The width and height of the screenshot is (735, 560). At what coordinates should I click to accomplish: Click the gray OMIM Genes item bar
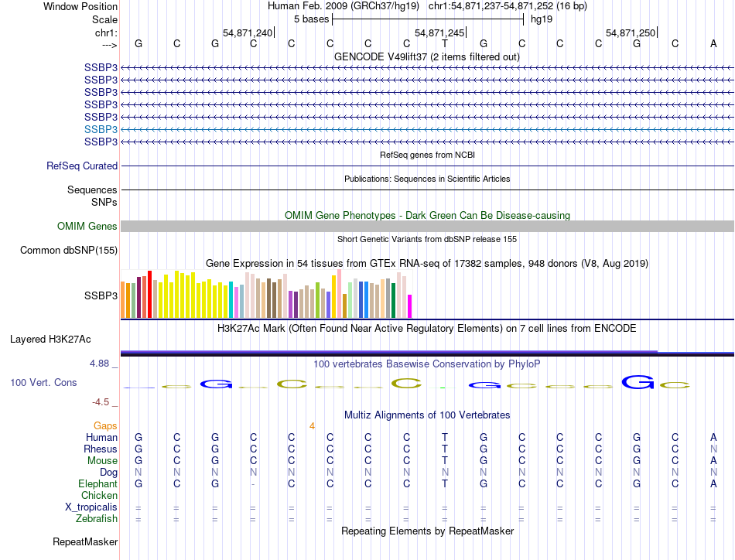point(427,227)
